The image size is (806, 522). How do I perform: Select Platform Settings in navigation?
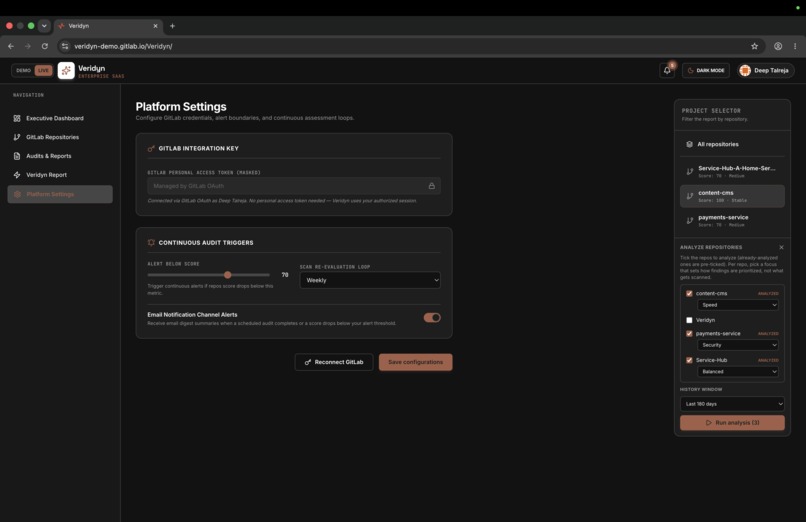click(60, 194)
